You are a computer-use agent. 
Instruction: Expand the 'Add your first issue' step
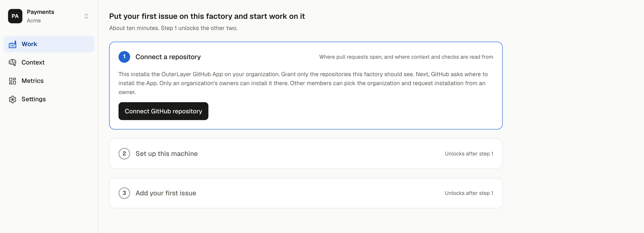(x=306, y=193)
